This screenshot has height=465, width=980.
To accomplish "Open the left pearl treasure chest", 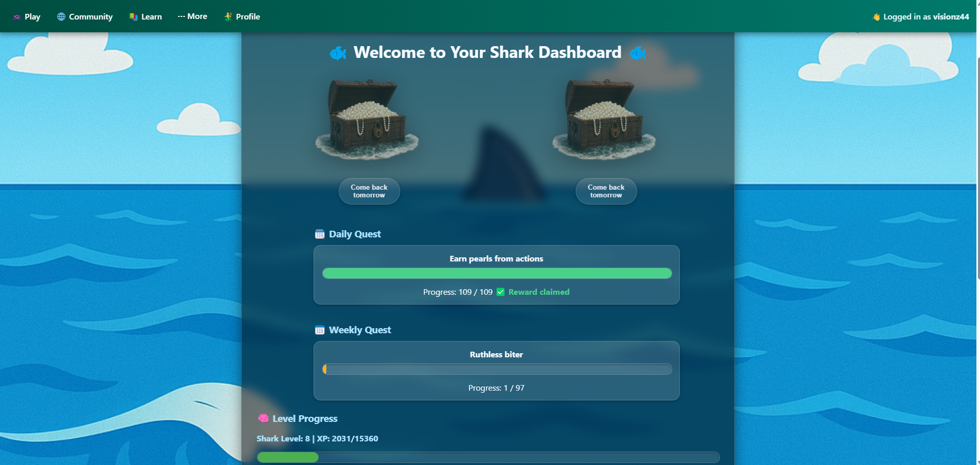I will tap(367, 119).
